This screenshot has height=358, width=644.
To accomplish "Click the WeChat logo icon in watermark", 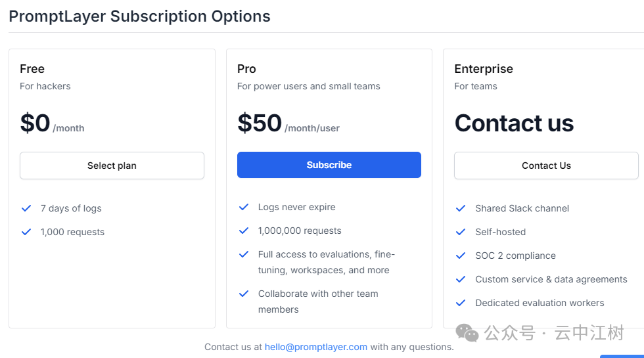I will pos(467,334).
